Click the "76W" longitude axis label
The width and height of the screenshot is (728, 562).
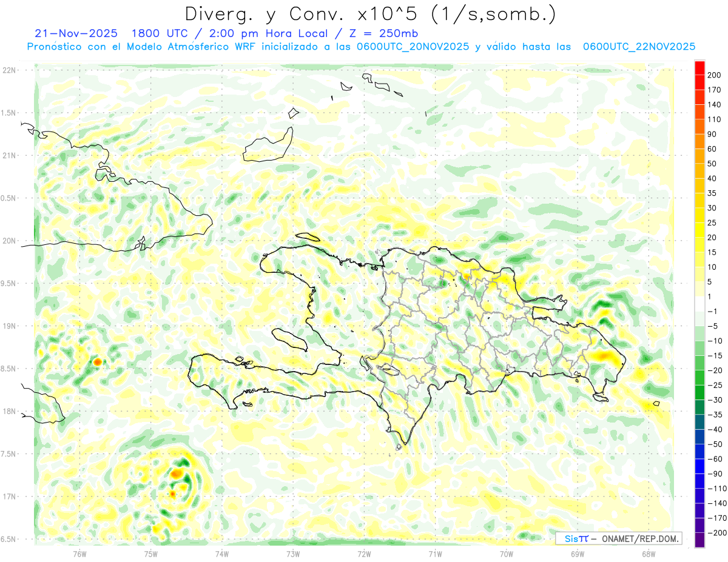79,554
